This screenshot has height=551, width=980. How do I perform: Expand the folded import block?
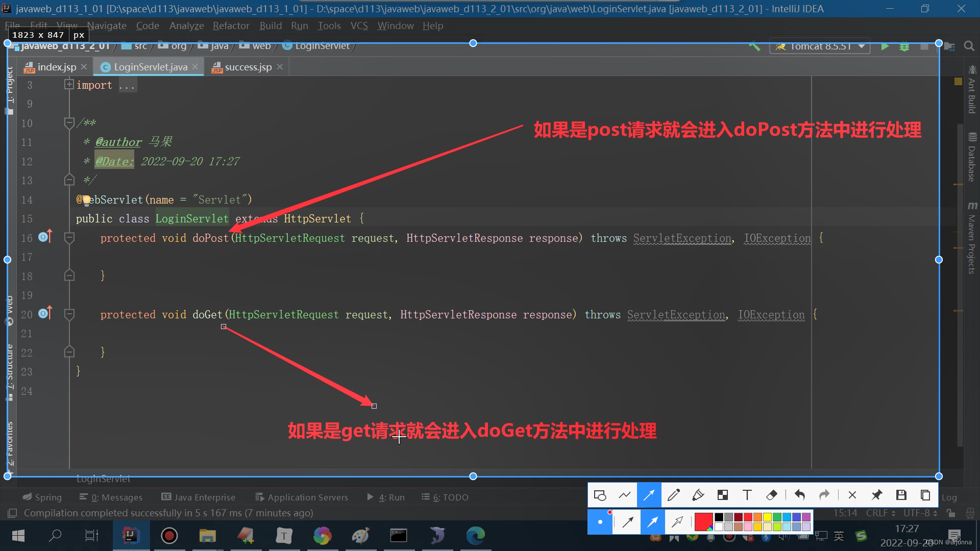pyautogui.click(x=69, y=85)
